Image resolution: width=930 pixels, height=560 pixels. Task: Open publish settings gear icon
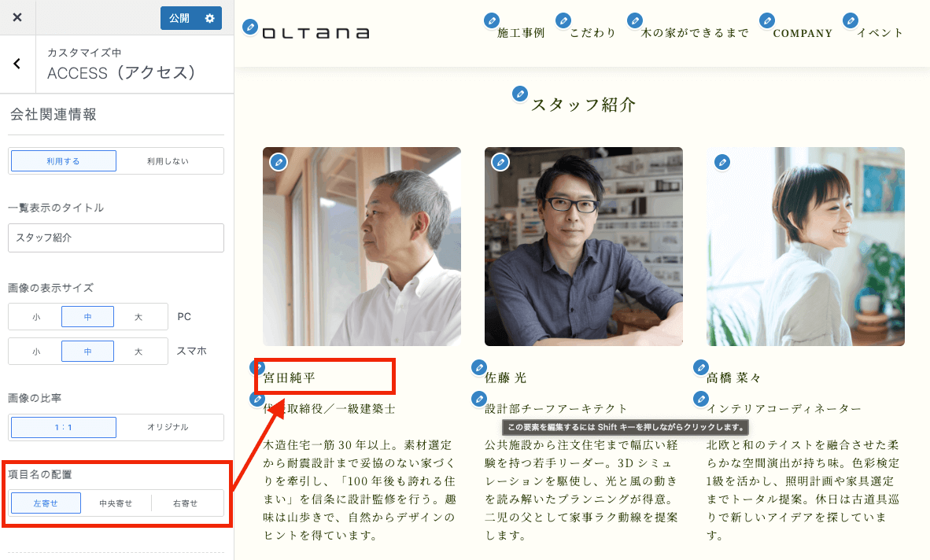pyautogui.click(x=209, y=18)
